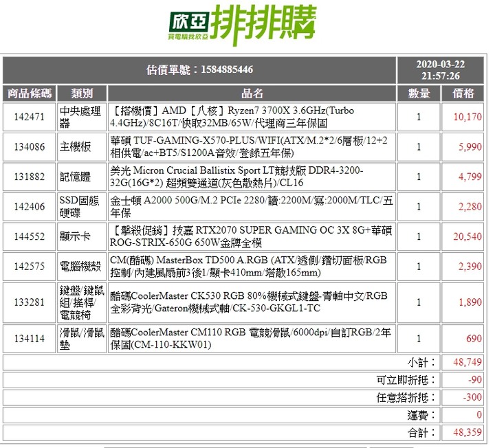Image resolution: width=495 pixels, height=448 pixels.
Task: Click the discount value -300
Action: click(472, 397)
